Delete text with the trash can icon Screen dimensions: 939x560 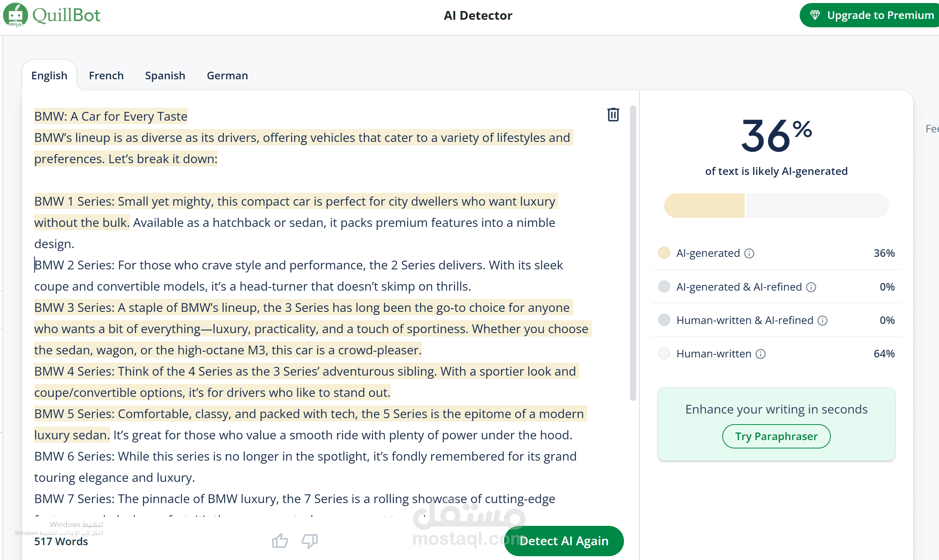(x=613, y=115)
